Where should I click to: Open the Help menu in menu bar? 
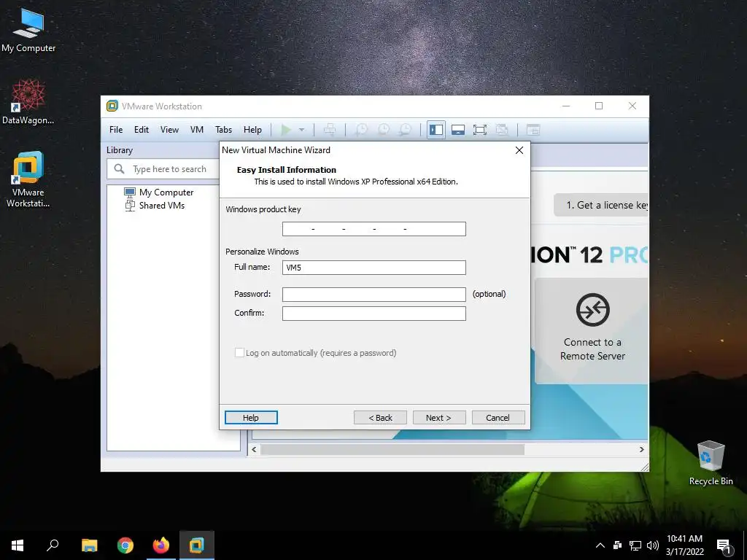252,130
